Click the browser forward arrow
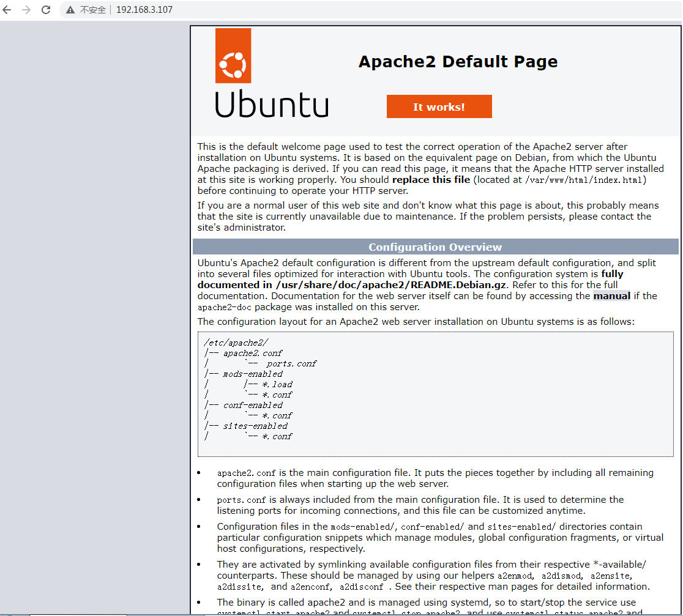683x616 pixels. [26, 10]
